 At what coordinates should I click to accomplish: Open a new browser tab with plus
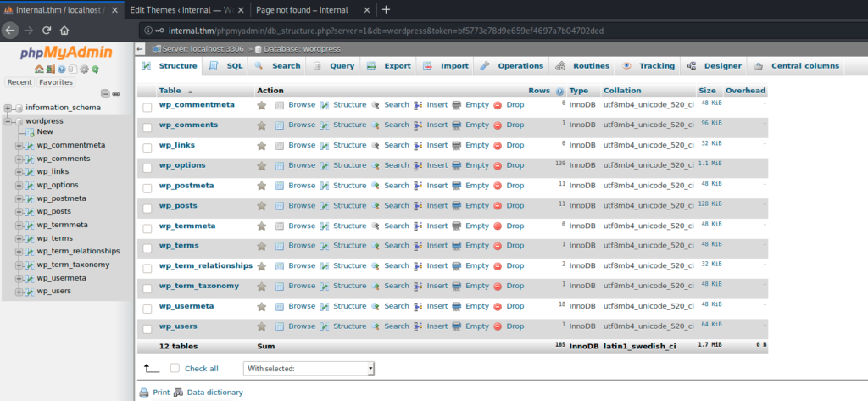(x=387, y=10)
